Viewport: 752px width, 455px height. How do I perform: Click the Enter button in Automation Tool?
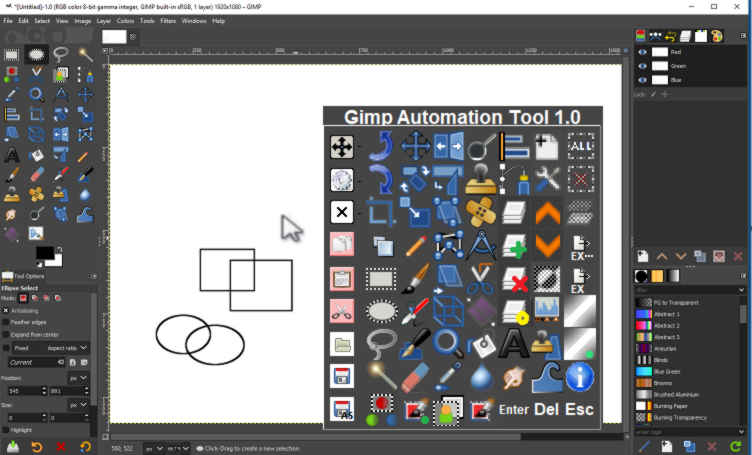(514, 409)
